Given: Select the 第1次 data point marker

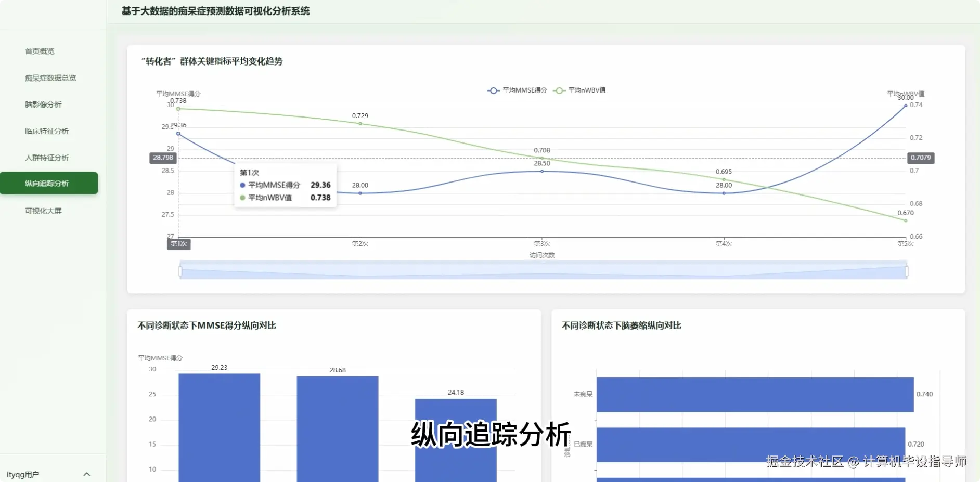Looking at the screenshot, I should click(x=178, y=134).
